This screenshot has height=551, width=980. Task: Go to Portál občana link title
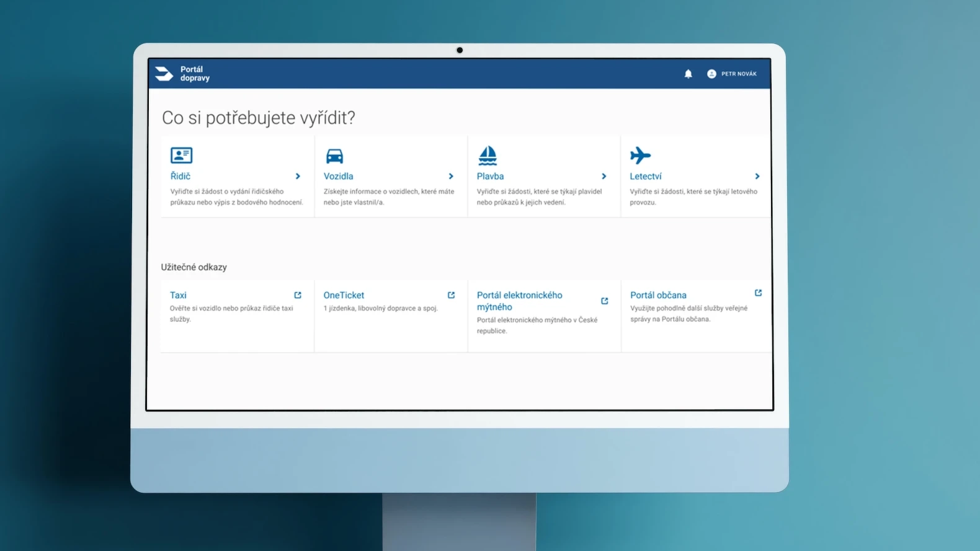pos(658,295)
